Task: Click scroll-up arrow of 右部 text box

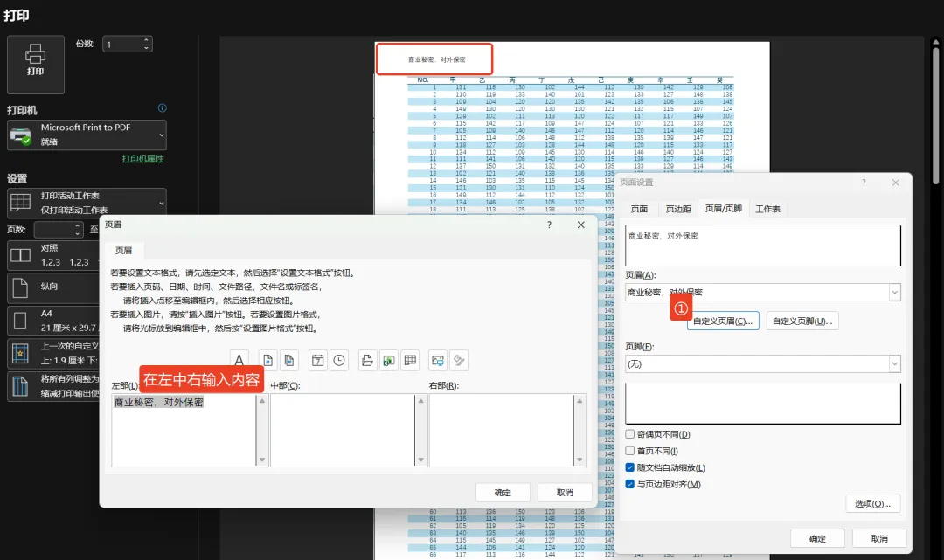Action: click(x=580, y=401)
